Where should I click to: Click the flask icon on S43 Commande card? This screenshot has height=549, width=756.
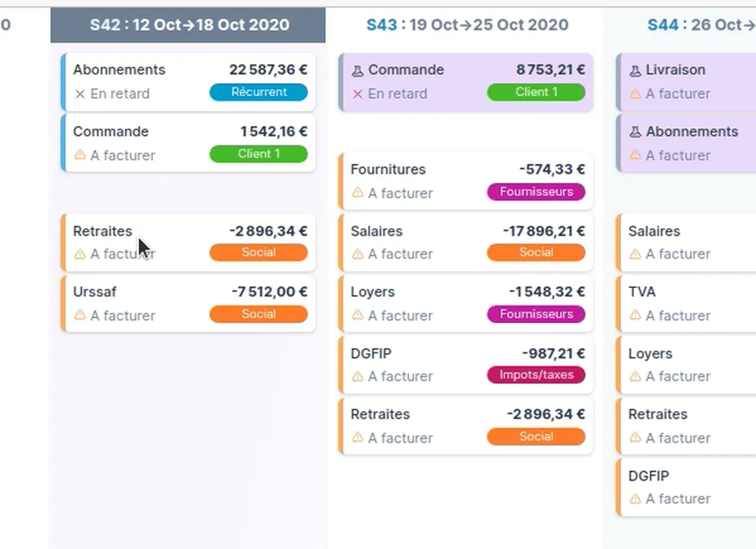point(358,71)
